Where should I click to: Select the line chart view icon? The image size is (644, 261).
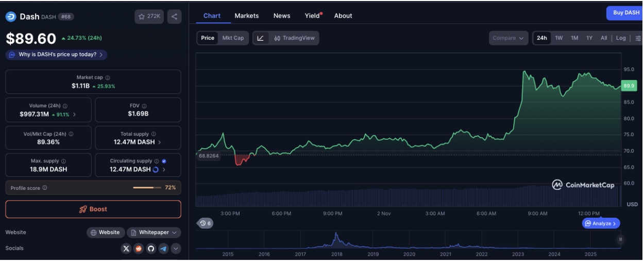tap(261, 38)
